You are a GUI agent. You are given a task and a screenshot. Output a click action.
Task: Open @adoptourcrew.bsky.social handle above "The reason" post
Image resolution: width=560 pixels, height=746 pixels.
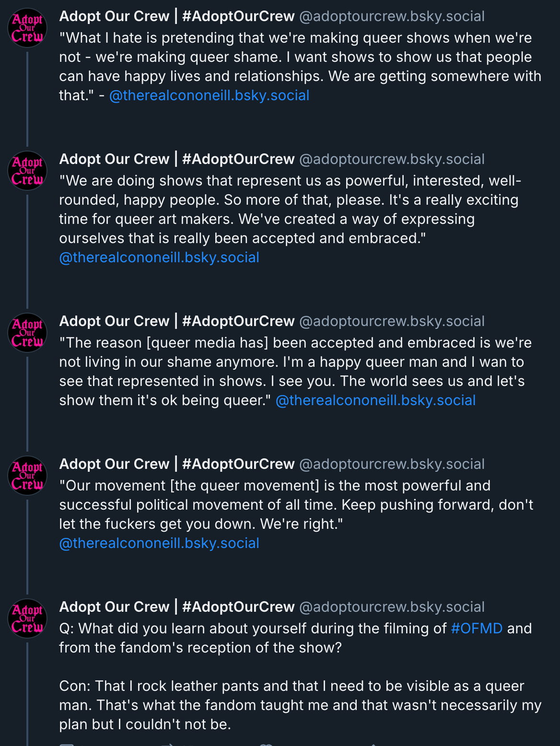coord(392,321)
